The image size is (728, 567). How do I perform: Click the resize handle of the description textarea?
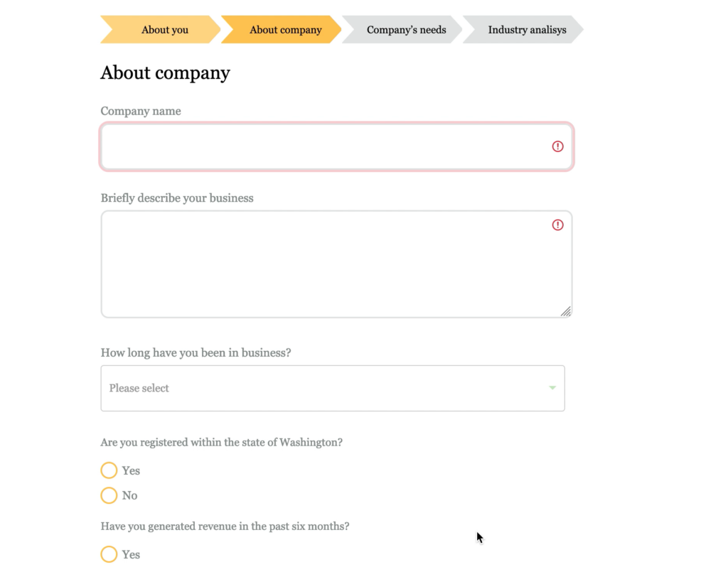(x=565, y=312)
